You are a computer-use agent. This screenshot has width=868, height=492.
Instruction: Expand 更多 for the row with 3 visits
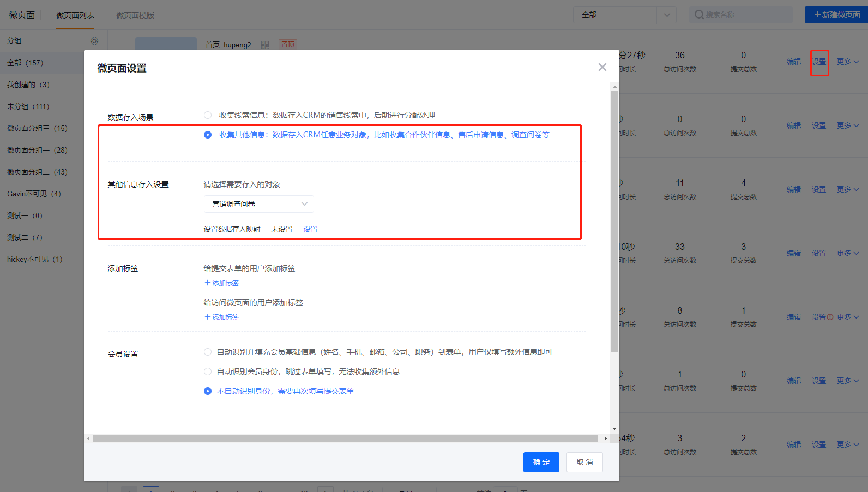(848, 445)
